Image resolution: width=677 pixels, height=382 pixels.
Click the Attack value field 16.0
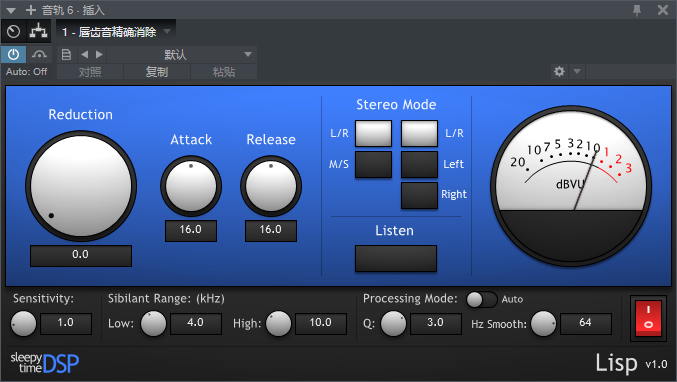[x=190, y=230]
